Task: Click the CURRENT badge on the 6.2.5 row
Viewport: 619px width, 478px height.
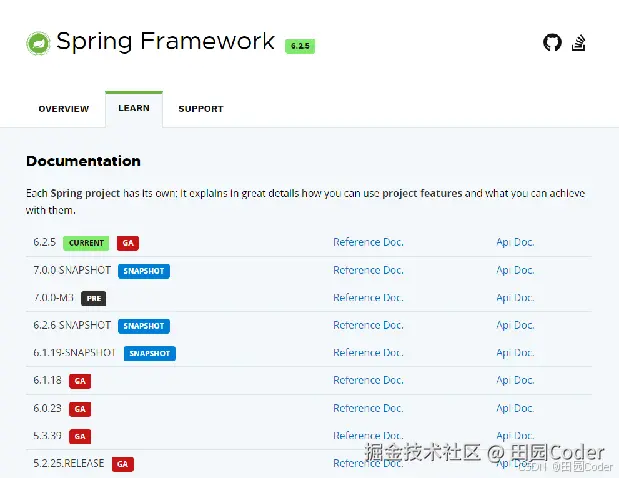Action: click(86, 243)
